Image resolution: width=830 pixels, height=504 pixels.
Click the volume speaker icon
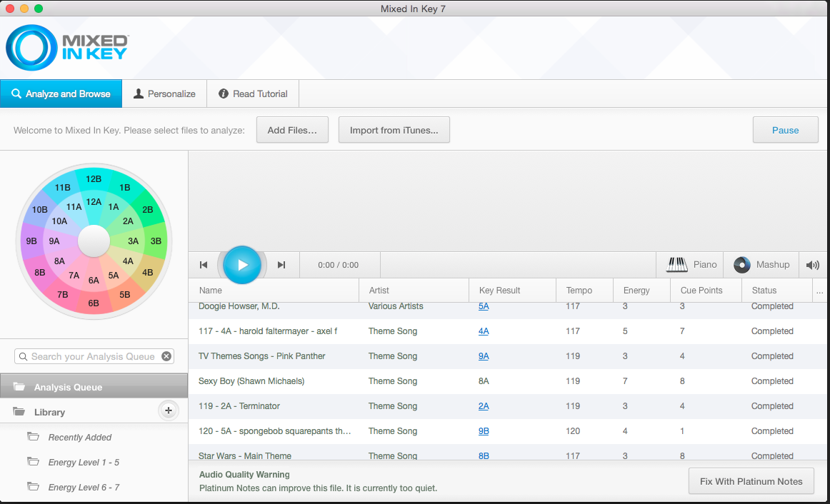click(813, 265)
